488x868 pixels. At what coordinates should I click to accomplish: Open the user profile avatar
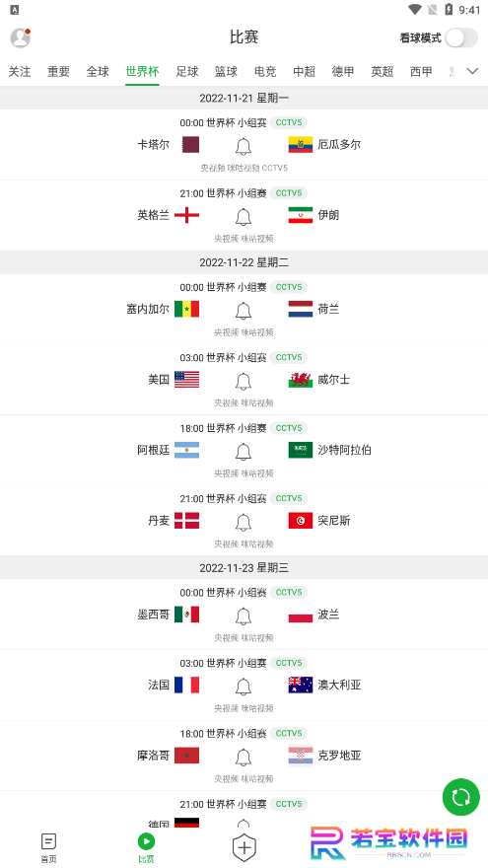coord(21,37)
